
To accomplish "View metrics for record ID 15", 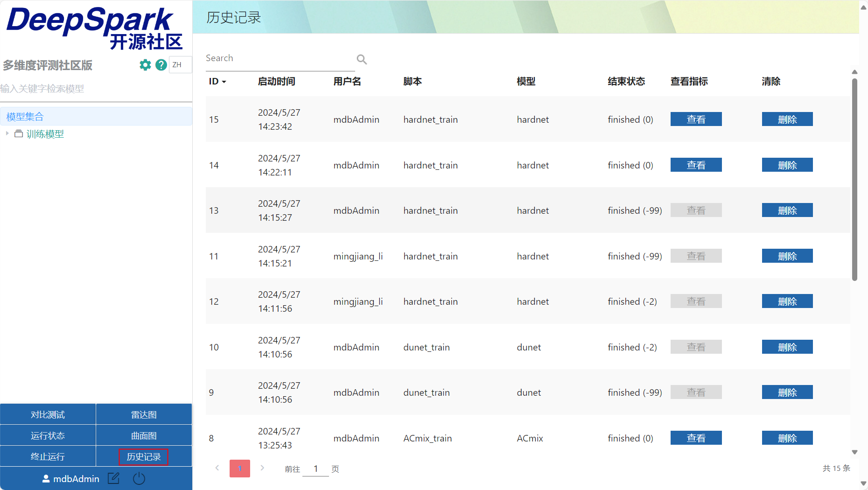I will click(x=696, y=119).
